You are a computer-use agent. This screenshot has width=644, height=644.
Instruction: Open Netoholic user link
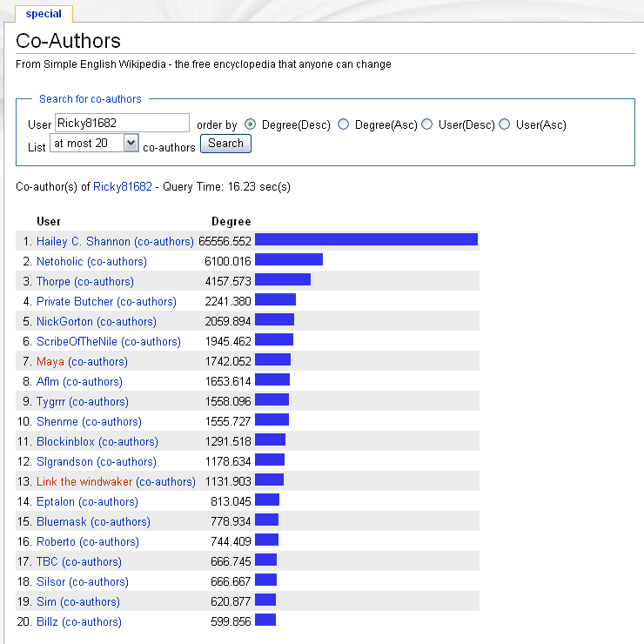click(60, 261)
